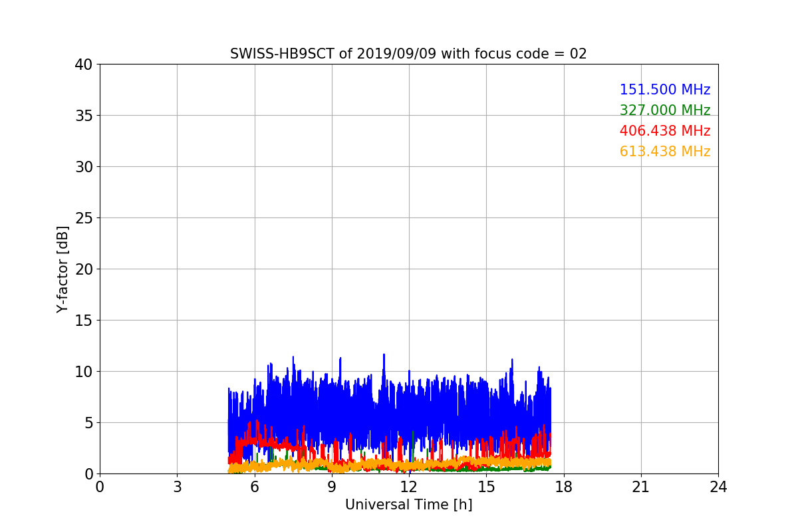The image size is (798, 532).
Task: Click the 613.438 MHz legend label
Action: pyautogui.click(x=664, y=152)
